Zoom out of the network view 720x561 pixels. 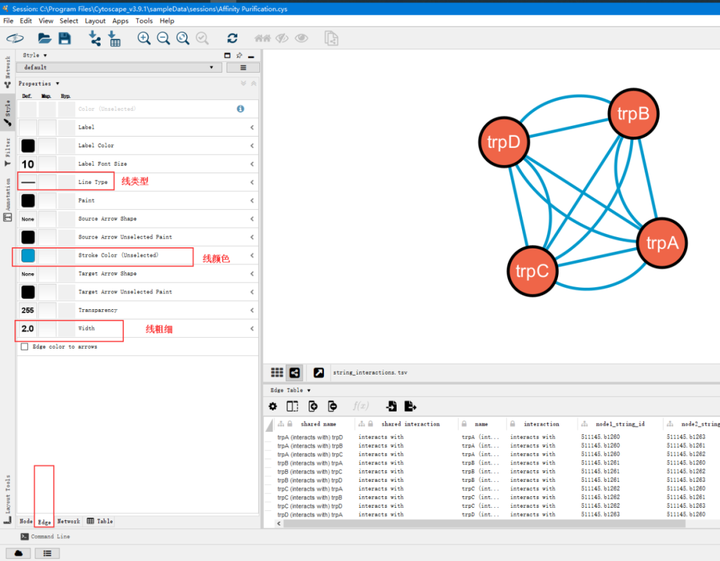(164, 38)
